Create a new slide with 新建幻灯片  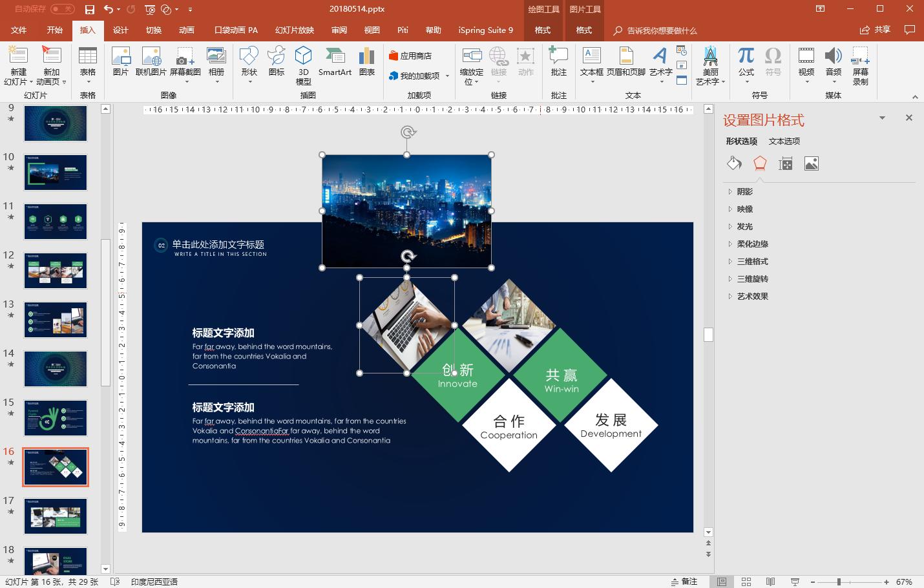pos(18,65)
